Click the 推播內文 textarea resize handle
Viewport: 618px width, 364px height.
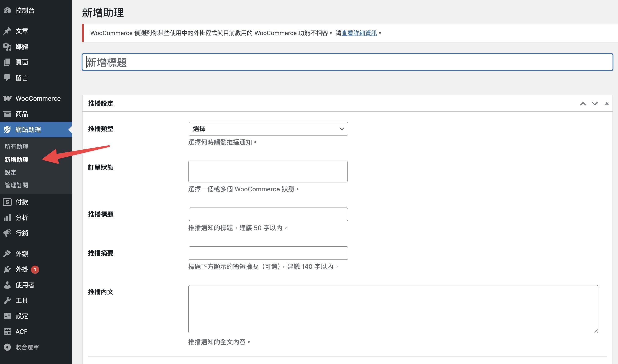pyautogui.click(x=596, y=331)
